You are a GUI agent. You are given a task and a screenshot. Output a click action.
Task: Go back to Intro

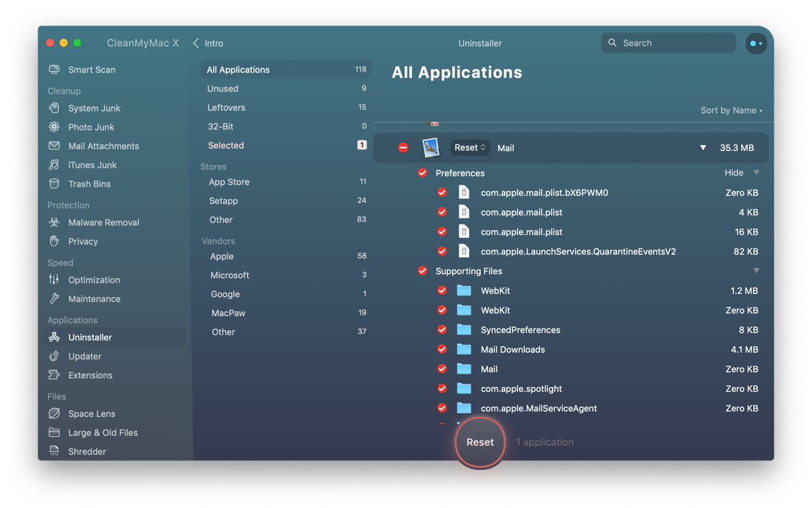[208, 43]
